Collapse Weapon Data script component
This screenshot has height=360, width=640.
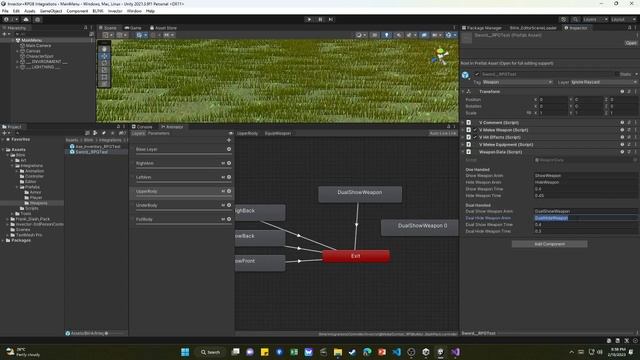point(463,152)
